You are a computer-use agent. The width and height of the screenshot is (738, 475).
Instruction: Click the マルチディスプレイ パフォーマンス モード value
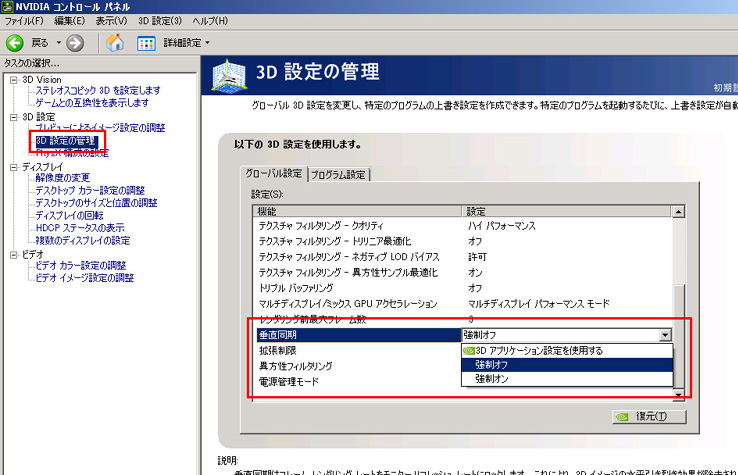tap(538, 304)
